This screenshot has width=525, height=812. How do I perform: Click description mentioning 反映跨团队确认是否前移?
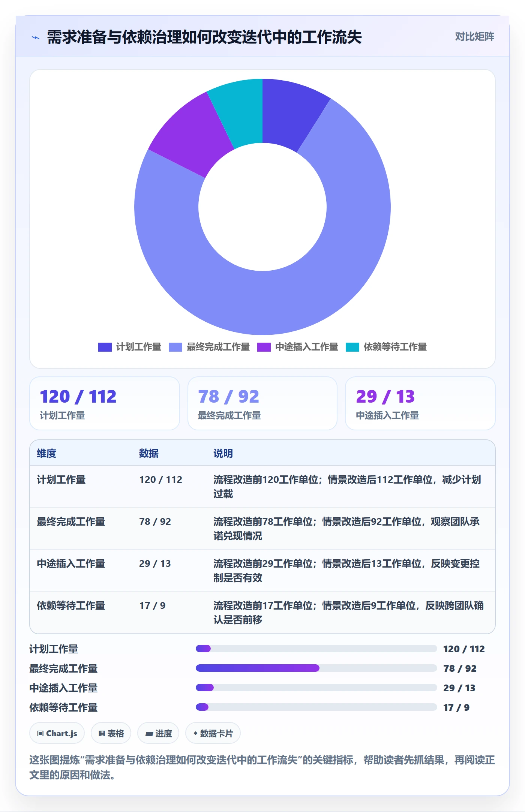click(x=349, y=613)
